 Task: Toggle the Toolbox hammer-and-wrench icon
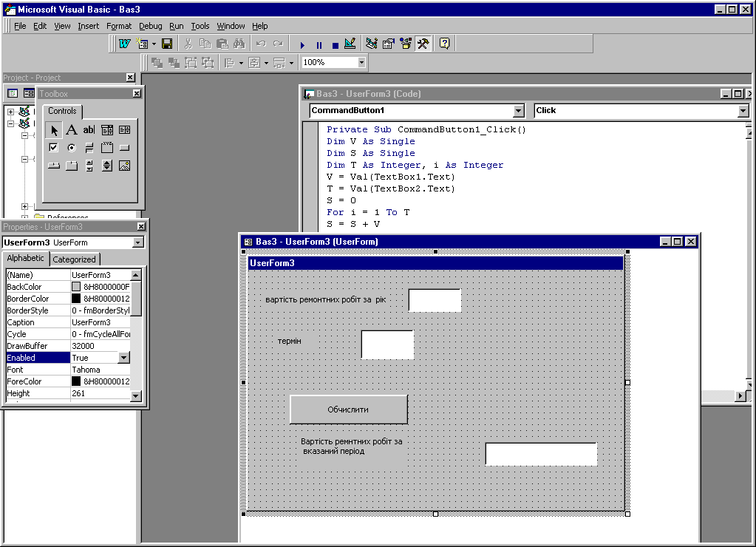pyautogui.click(x=423, y=44)
